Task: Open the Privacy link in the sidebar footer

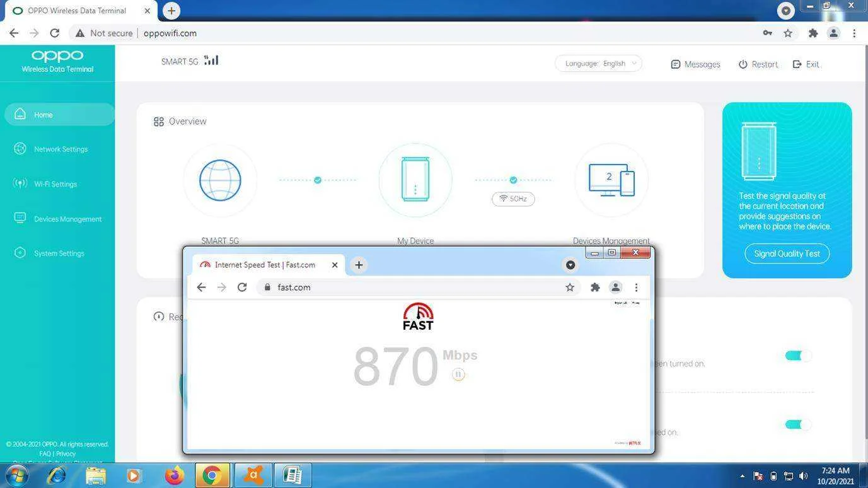Action: point(66,453)
